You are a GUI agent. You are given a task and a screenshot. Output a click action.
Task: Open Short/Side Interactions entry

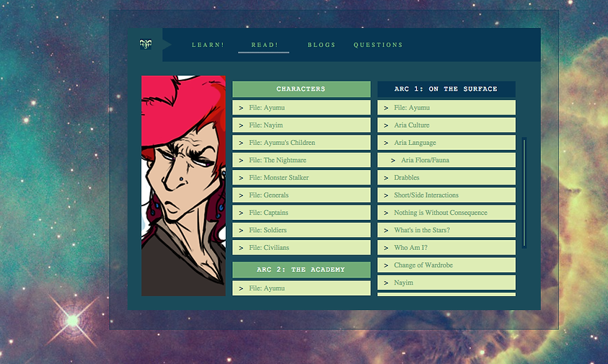click(446, 195)
